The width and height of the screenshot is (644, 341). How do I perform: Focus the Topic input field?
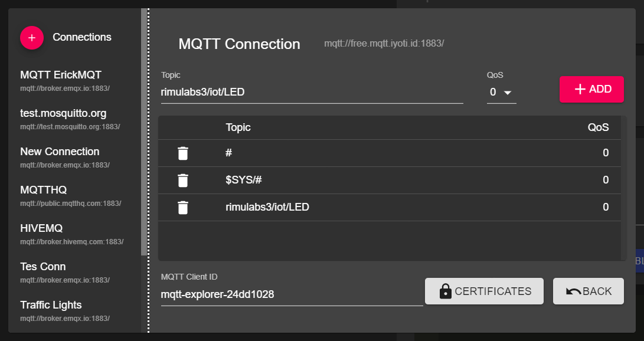tap(312, 93)
